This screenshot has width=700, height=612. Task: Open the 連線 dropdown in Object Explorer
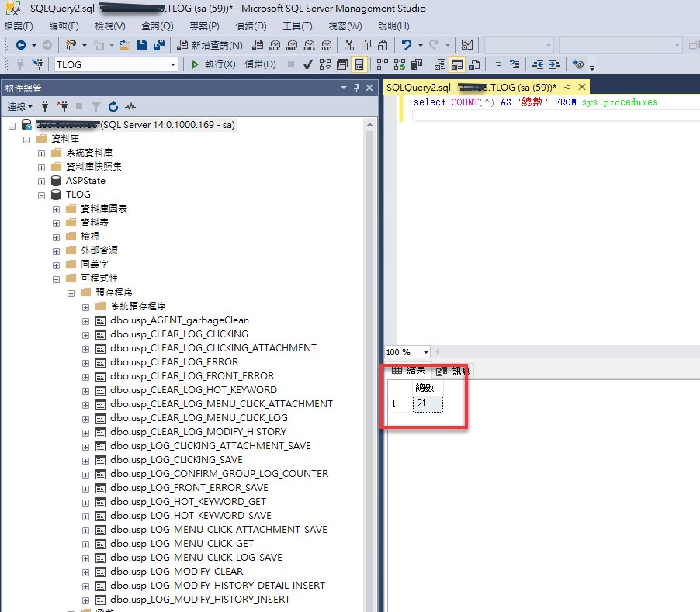coord(20,106)
